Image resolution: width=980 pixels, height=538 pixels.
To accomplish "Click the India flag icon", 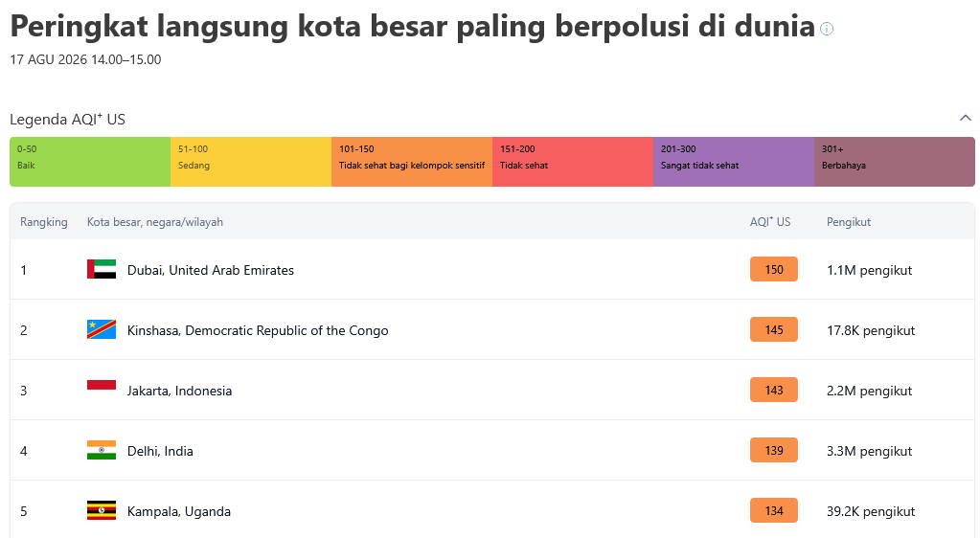I will tap(102, 450).
